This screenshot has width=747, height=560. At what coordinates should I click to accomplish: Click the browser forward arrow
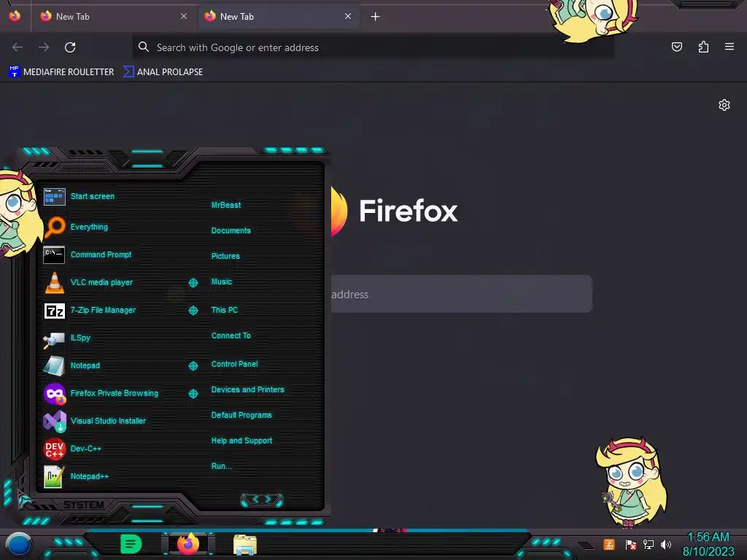pyautogui.click(x=44, y=47)
